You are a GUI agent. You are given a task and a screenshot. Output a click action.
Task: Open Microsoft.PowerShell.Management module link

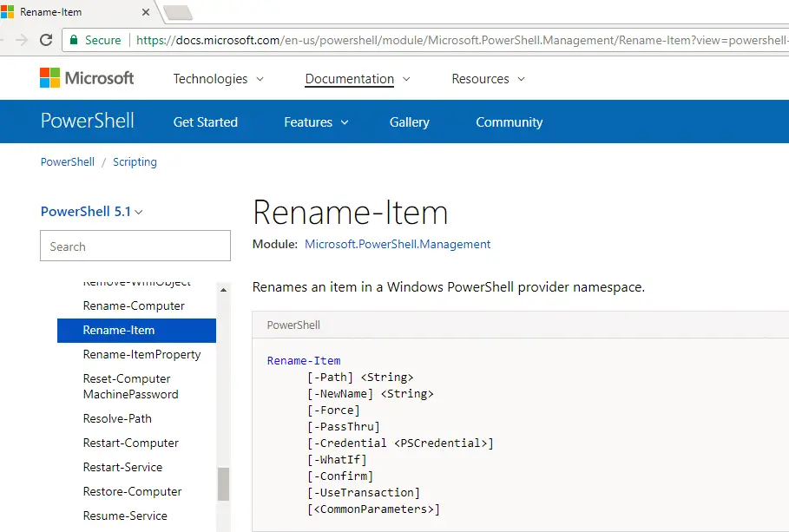[x=398, y=244]
